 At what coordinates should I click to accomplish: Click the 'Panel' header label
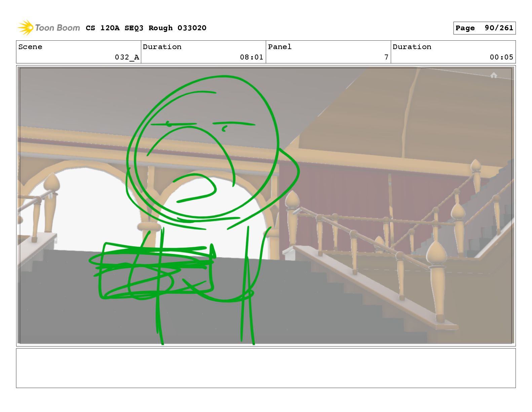[279, 47]
